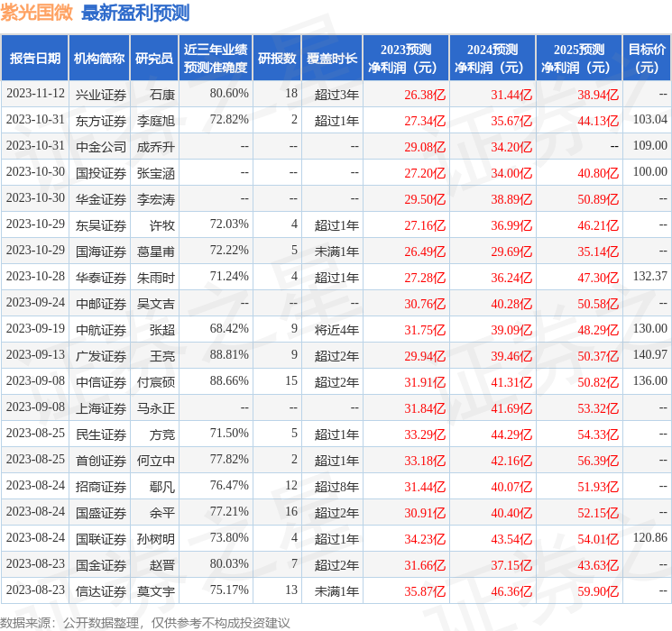Click institution 中金公司
Screen dimensions: 672x631
(x=101, y=147)
